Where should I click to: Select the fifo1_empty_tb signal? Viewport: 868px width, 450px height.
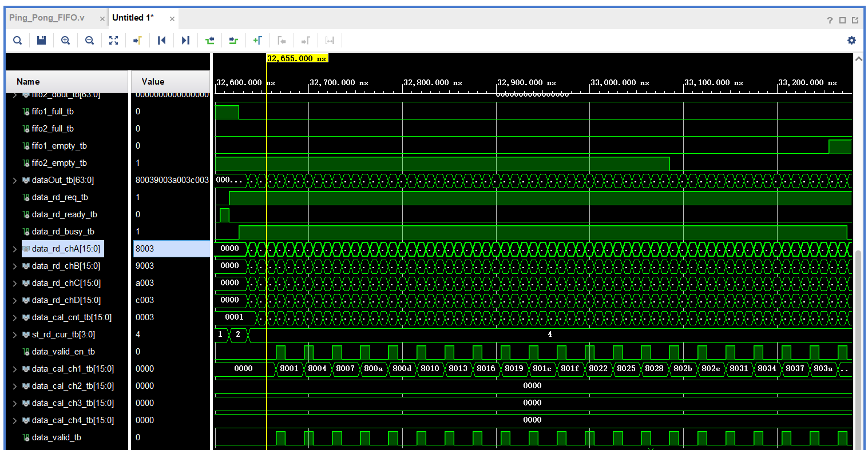click(x=60, y=146)
